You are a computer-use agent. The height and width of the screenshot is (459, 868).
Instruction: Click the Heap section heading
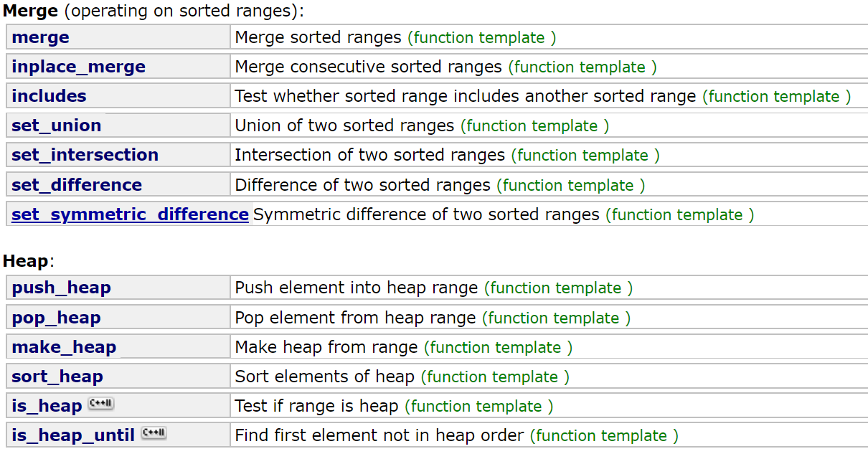26,261
